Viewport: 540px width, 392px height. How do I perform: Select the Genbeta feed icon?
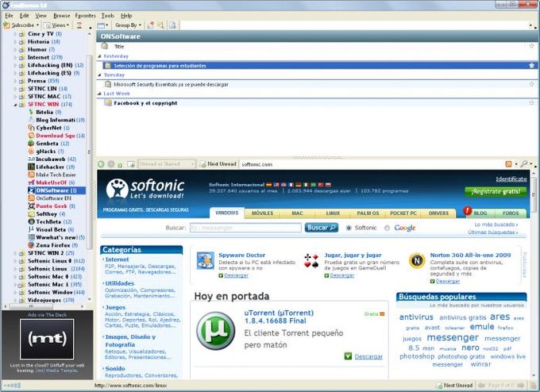[31, 144]
